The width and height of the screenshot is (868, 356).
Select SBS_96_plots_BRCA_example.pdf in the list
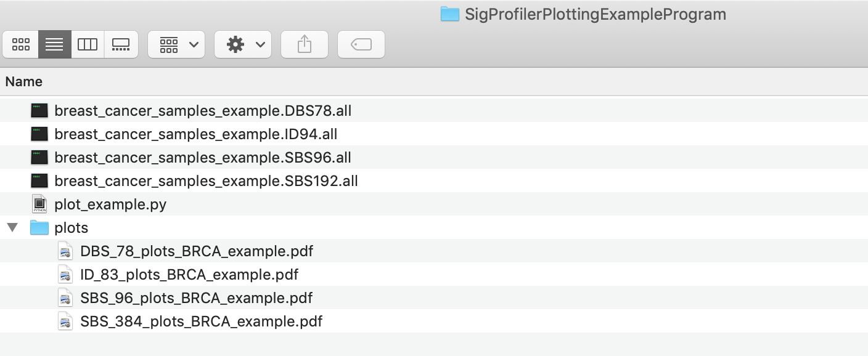tap(196, 298)
